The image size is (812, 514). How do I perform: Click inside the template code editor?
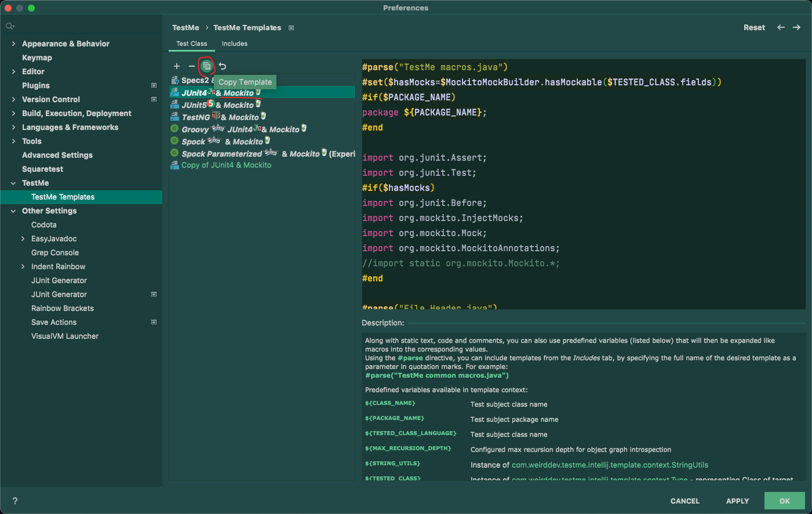click(x=583, y=184)
